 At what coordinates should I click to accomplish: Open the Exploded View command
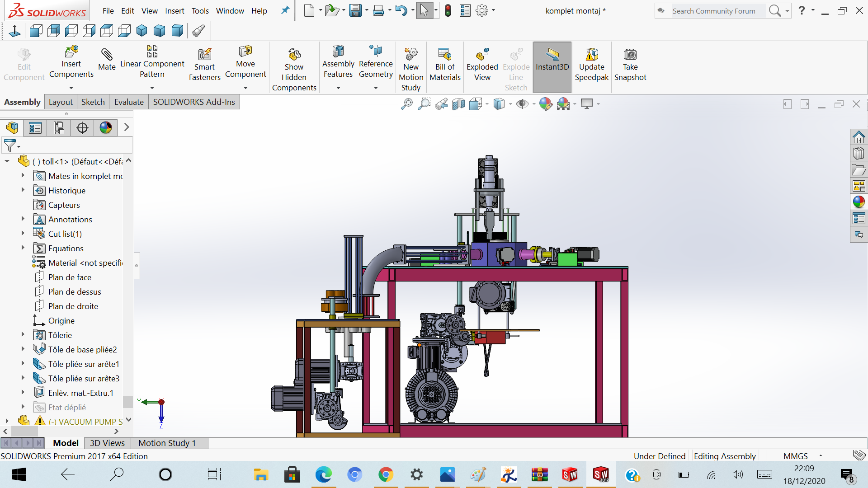pyautogui.click(x=482, y=65)
